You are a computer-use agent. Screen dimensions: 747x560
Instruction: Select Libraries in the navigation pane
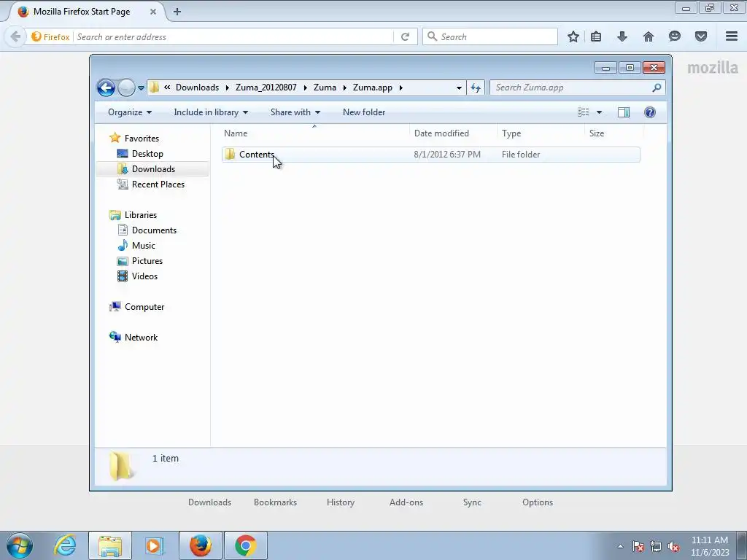pos(141,215)
